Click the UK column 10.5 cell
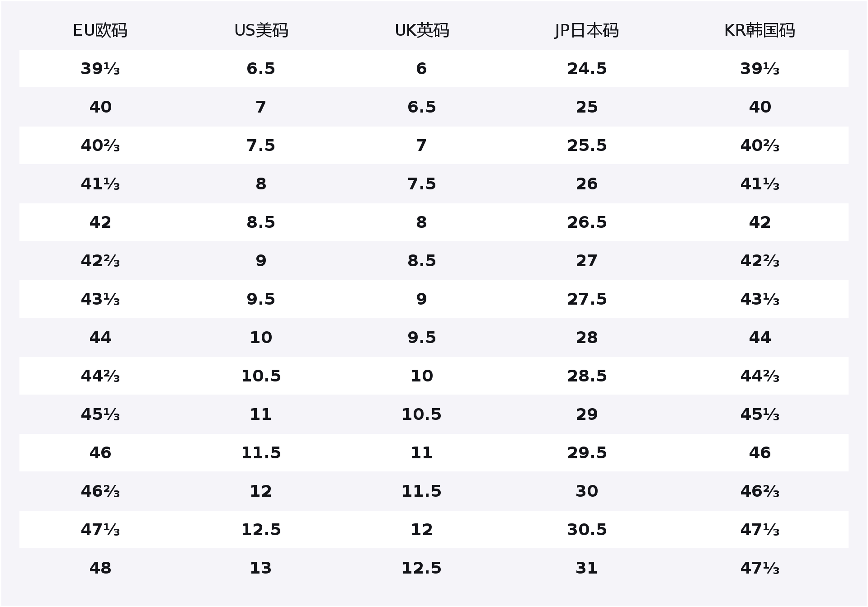Image resolution: width=868 pixels, height=607 pixels. [x=421, y=414]
